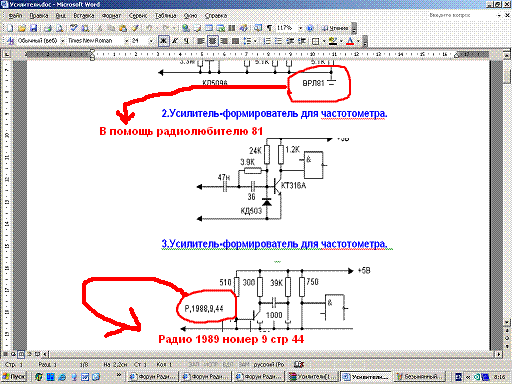Expand the Times New Roman font dropdown
512x384 pixels.
click(x=127, y=41)
